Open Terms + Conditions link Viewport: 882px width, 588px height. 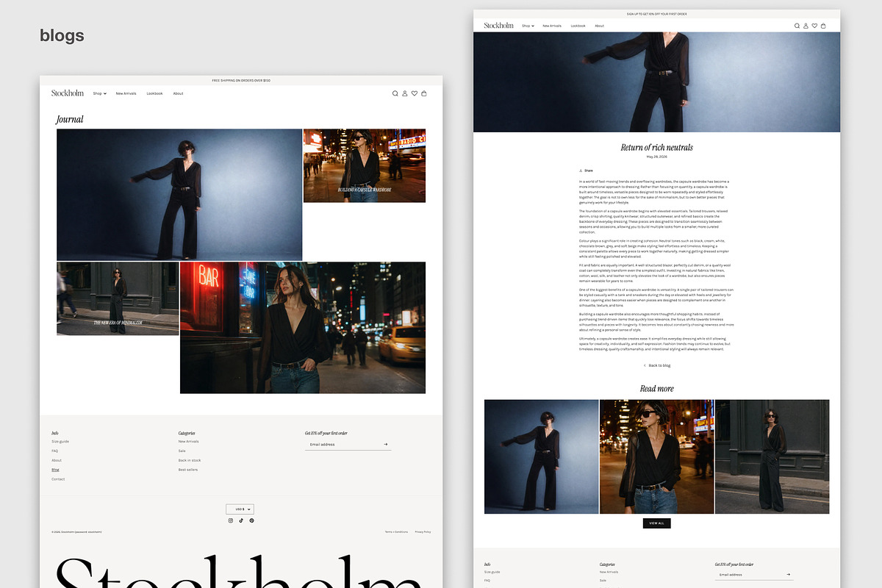[396, 531]
